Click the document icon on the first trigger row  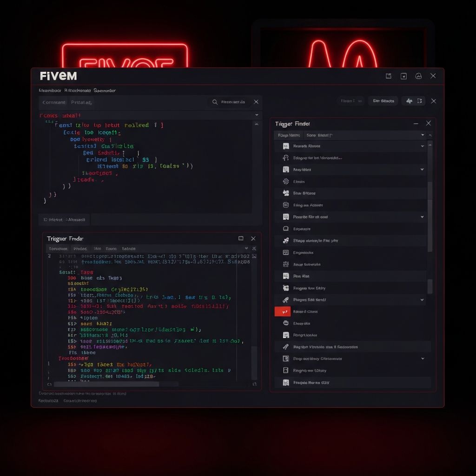[x=285, y=146]
